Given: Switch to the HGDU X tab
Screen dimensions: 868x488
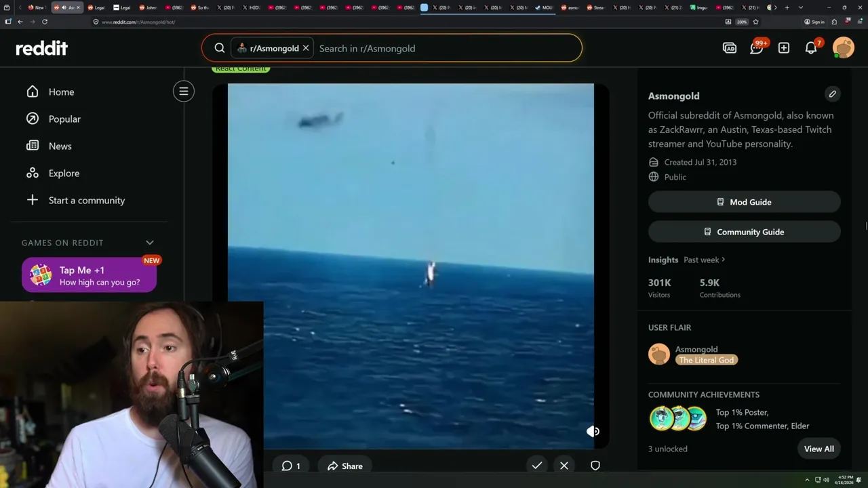Looking at the screenshot, I should (x=252, y=7).
